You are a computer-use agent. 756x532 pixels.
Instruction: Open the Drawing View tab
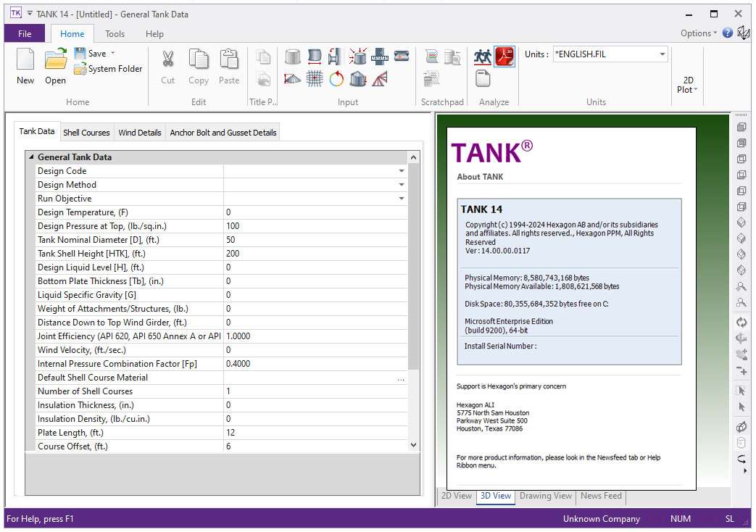tap(546, 496)
